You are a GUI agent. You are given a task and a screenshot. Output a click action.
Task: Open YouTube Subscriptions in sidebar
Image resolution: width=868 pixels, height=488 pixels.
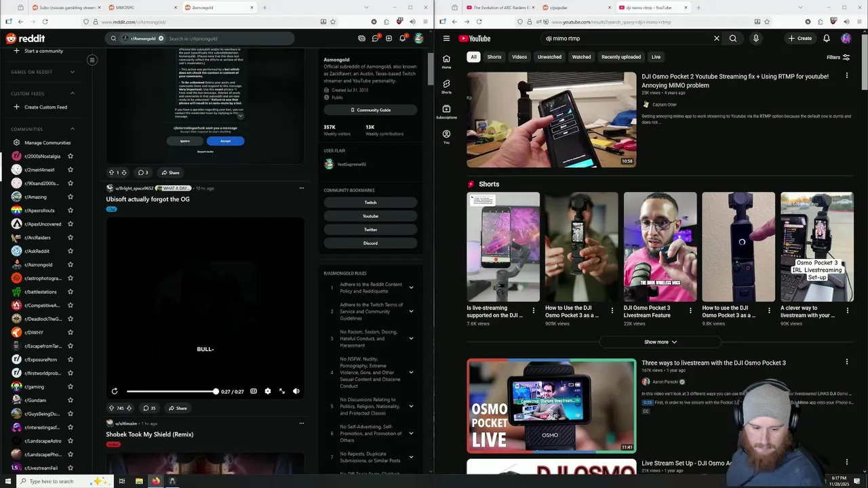pyautogui.click(x=446, y=112)
